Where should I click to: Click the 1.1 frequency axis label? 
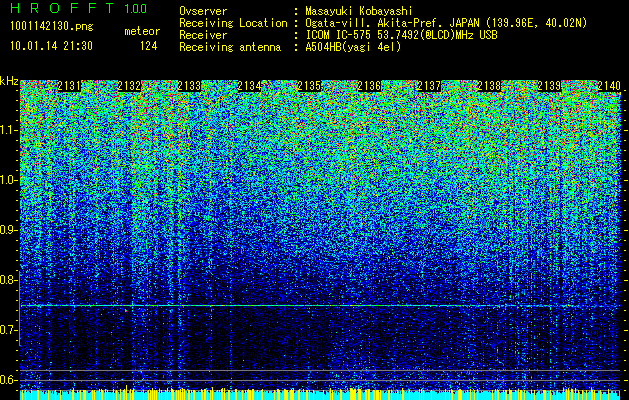[8, 130]
